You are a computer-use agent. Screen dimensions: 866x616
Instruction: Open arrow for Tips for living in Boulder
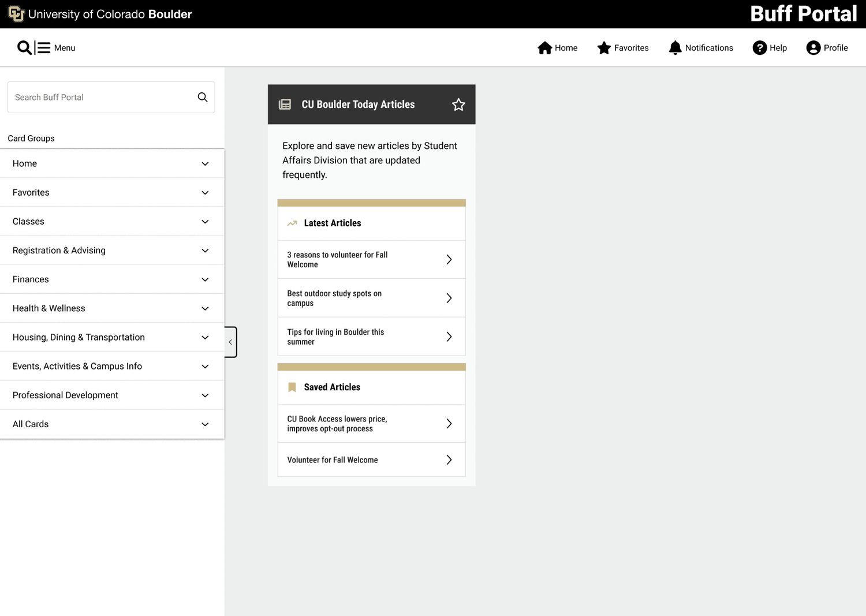click(449, 337)
